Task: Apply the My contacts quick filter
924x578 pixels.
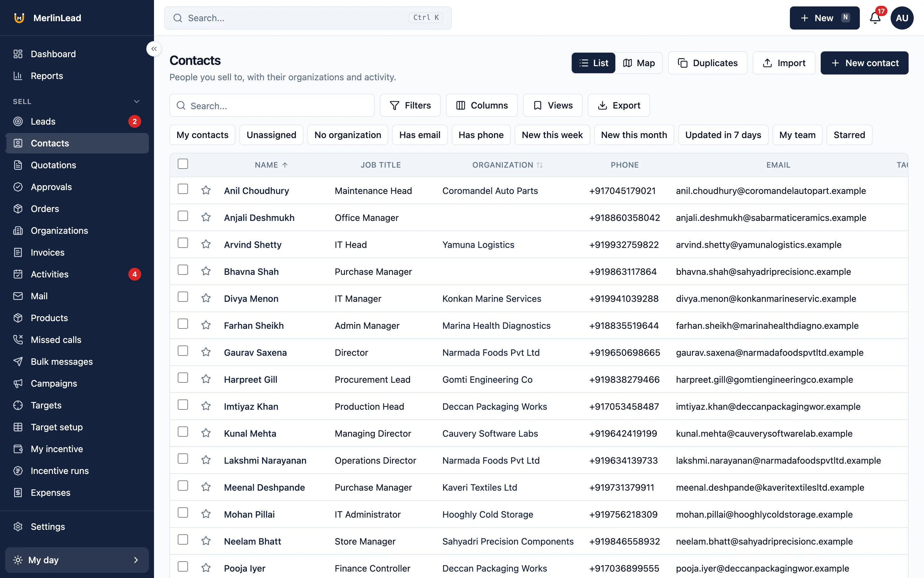Action: pos(202,135)
